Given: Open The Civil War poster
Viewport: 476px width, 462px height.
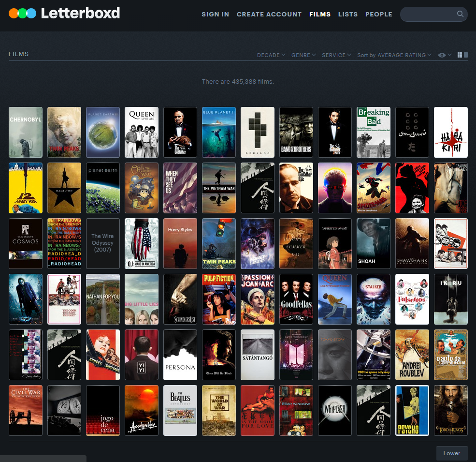Looking at the screenshot, I should coord(26,410).
